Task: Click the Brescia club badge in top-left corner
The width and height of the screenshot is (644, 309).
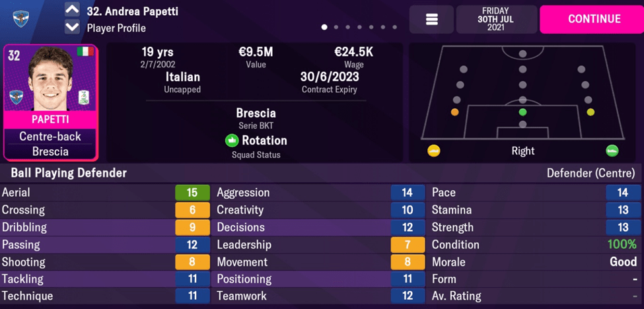Action: tap(20, 18)
